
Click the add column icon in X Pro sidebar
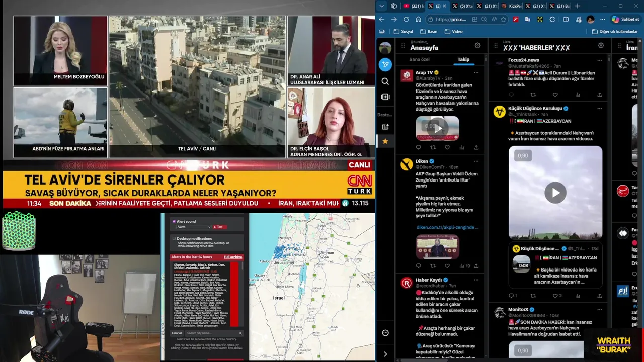(x=385, y=97)
